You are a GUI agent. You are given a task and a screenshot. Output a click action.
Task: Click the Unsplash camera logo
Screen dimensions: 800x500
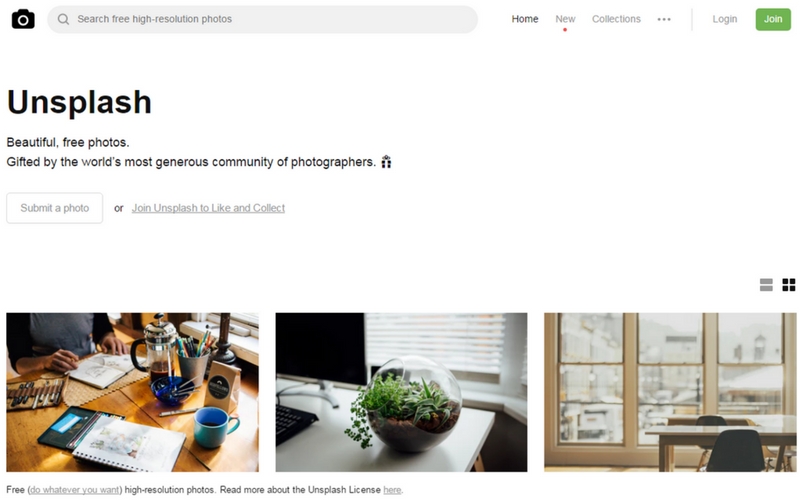[x=23, y=19]
